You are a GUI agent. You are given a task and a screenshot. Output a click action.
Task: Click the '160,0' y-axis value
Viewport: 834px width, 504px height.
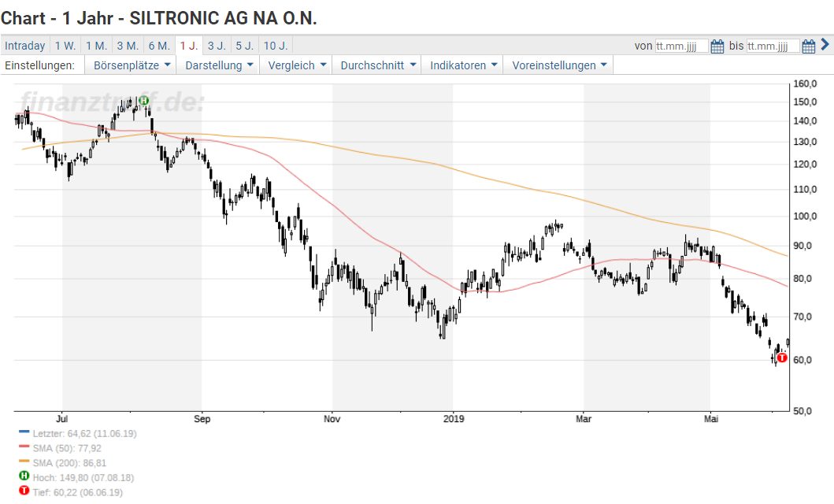tap(805, 83)
